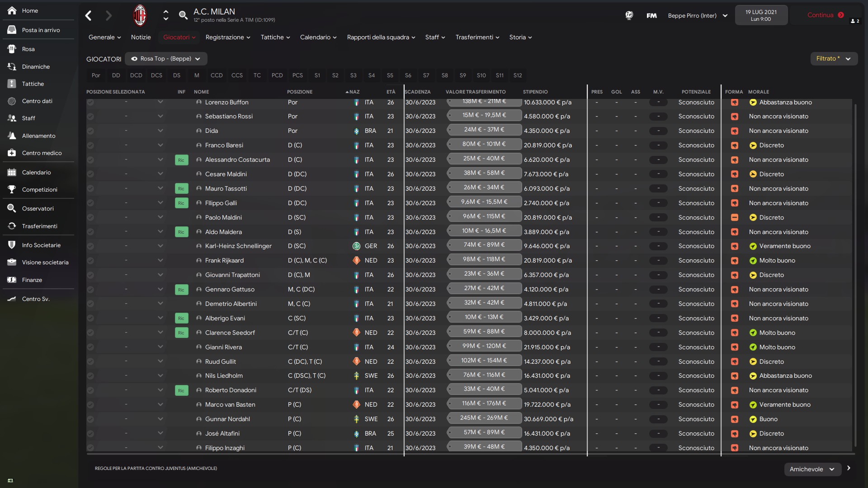Image resolution: width=868 pixels, height=488 pixels.
Task: Open Info Societarie shield icon
Action: point(12,245)
